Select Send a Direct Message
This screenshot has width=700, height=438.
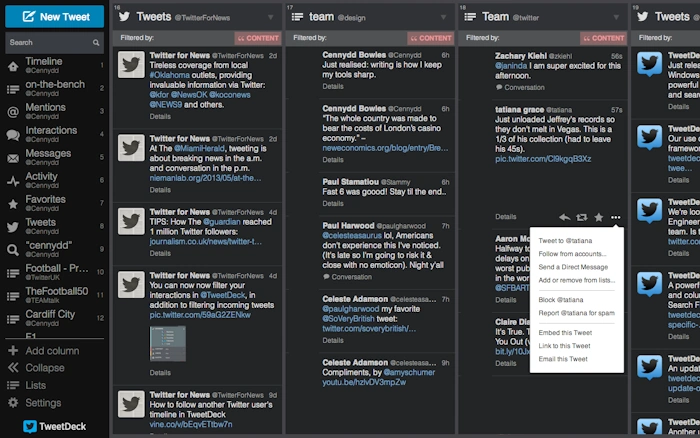(x=573, y=267)
